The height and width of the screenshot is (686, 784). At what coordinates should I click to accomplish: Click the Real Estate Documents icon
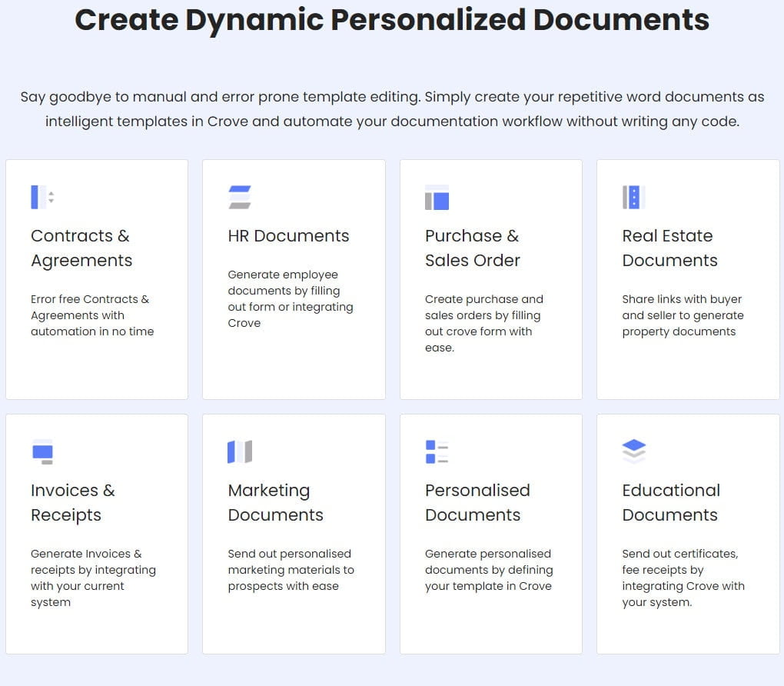pyautogui.click(x=633, y=197)
